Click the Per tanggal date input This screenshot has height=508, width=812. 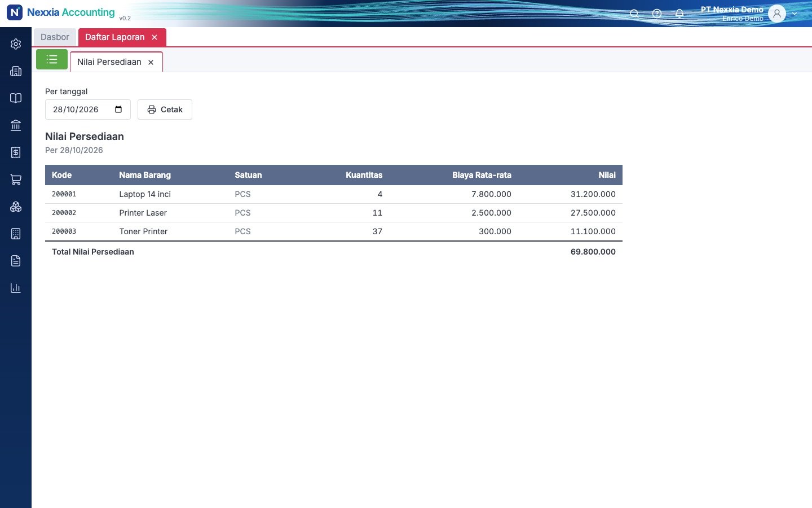(88, 110)
